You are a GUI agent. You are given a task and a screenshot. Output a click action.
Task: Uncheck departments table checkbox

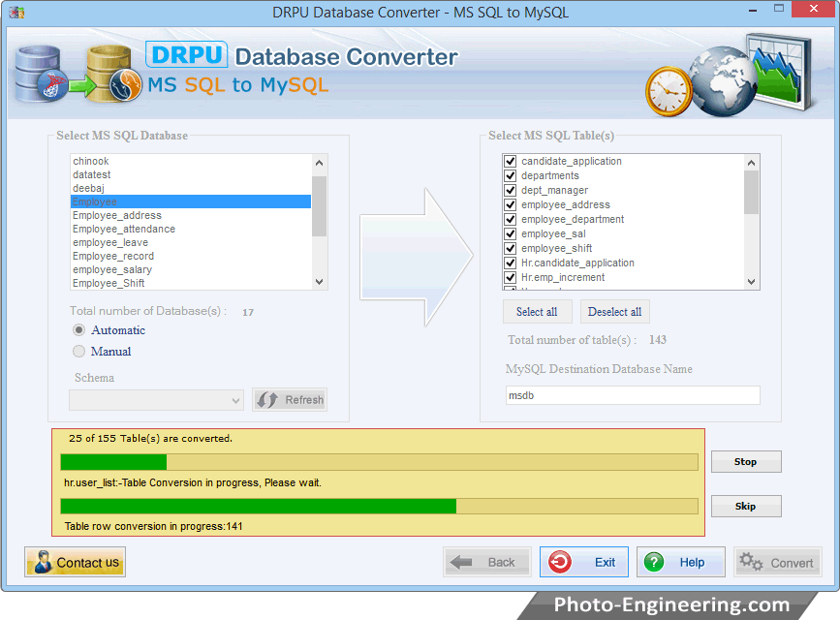(510, 175)
